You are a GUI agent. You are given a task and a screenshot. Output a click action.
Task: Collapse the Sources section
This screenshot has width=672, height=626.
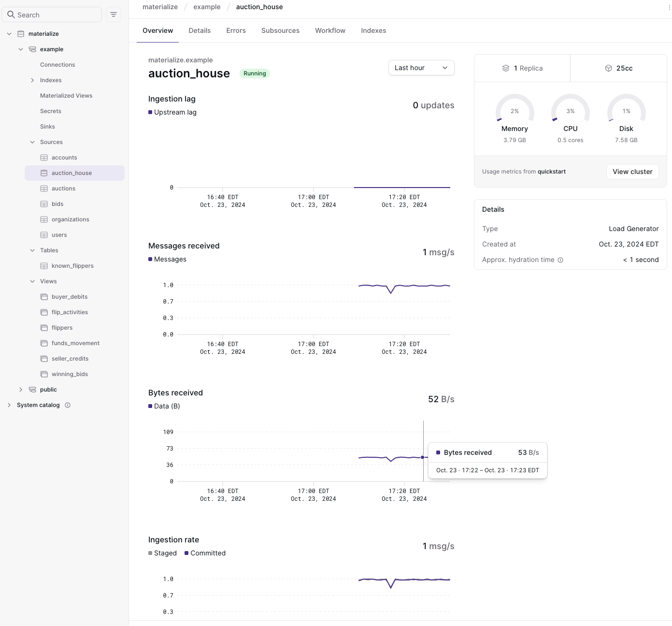click(x=32, y=142)
